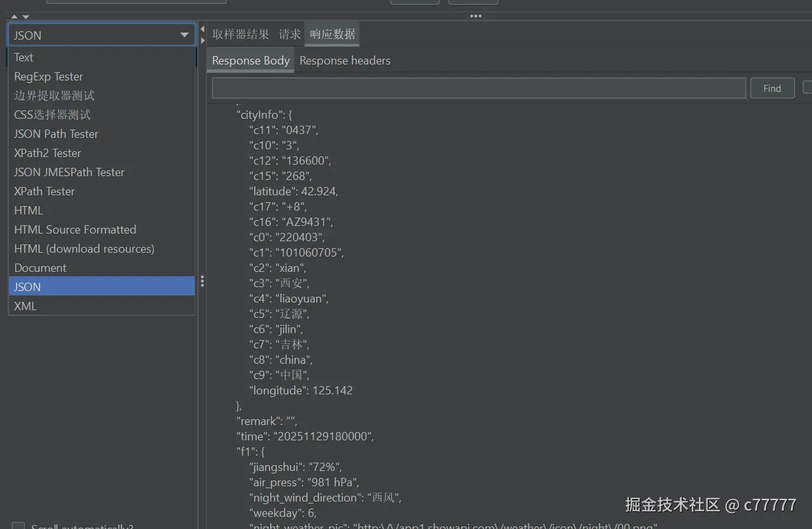Click the "air_press": "981 hPa" line
Viewport: 812px width, 529px height.
pyautogui.click(x=305, y=482)
